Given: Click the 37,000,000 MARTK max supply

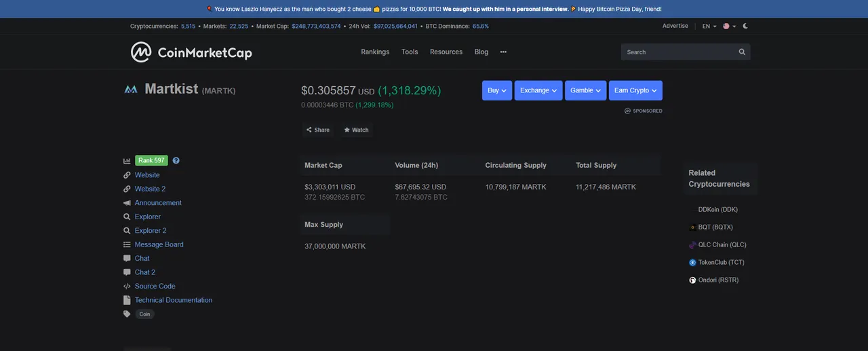Looking at the screenshot, I should [335, 246].
